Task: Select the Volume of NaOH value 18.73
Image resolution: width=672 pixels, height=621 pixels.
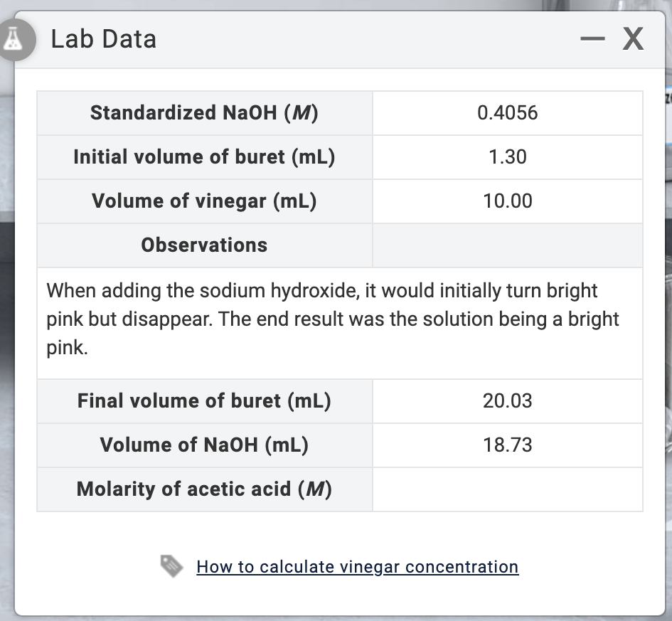Action: 508,445
